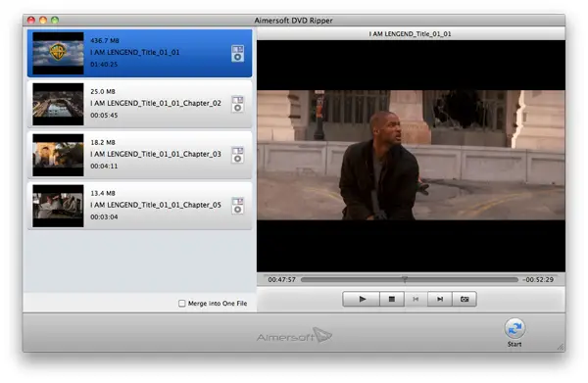
Task: Play the preview video
Action: pyautogui.click(x=362, y=299)
